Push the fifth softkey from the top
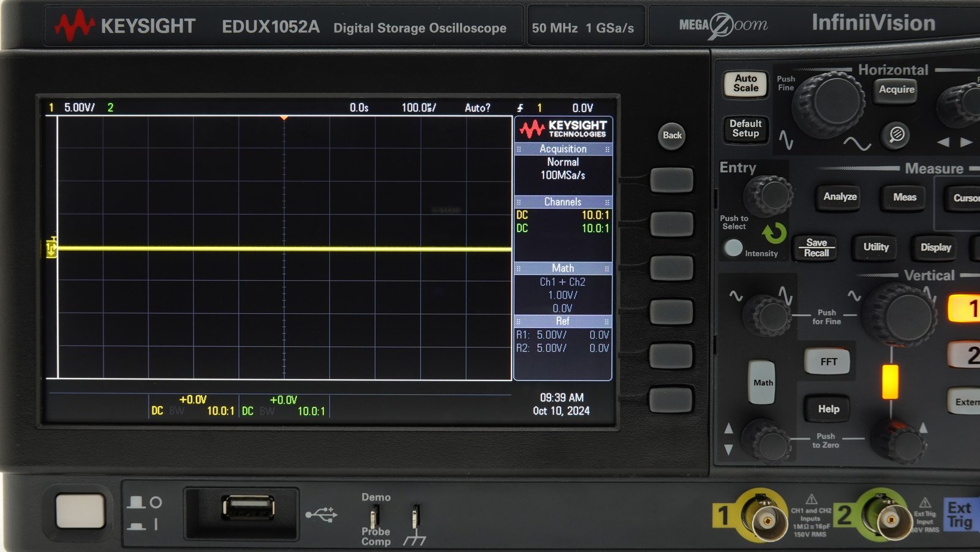 pyautogui.click(x=671, y=356)
